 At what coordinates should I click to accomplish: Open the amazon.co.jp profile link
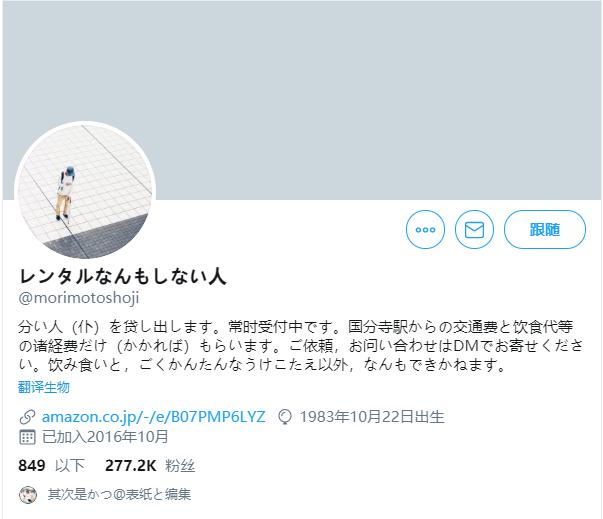(x=153, y=417)
